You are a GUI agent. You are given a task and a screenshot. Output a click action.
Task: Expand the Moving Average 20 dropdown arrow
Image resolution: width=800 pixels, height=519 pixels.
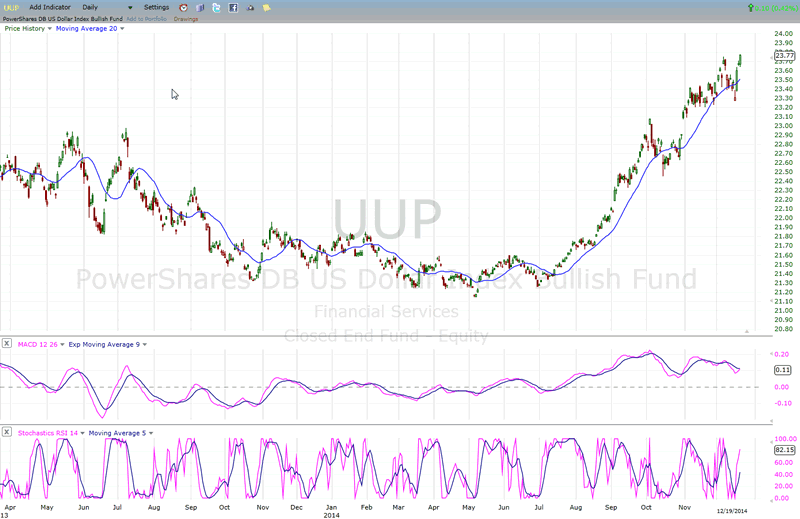tap(122, 29)
